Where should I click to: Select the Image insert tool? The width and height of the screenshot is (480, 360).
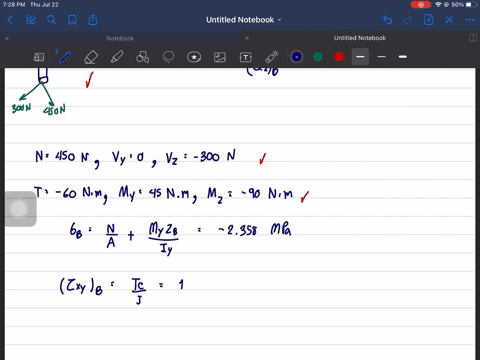(x=220, y=57)
